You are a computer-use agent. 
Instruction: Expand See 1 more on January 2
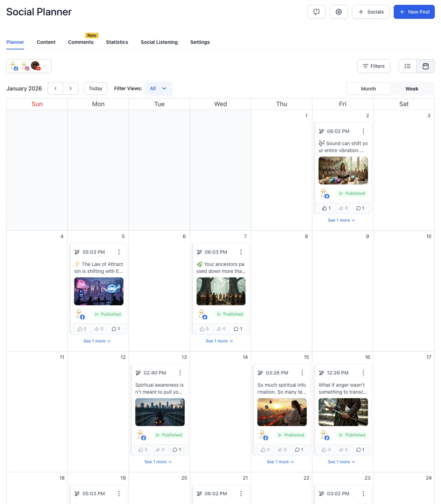(341, 220)
